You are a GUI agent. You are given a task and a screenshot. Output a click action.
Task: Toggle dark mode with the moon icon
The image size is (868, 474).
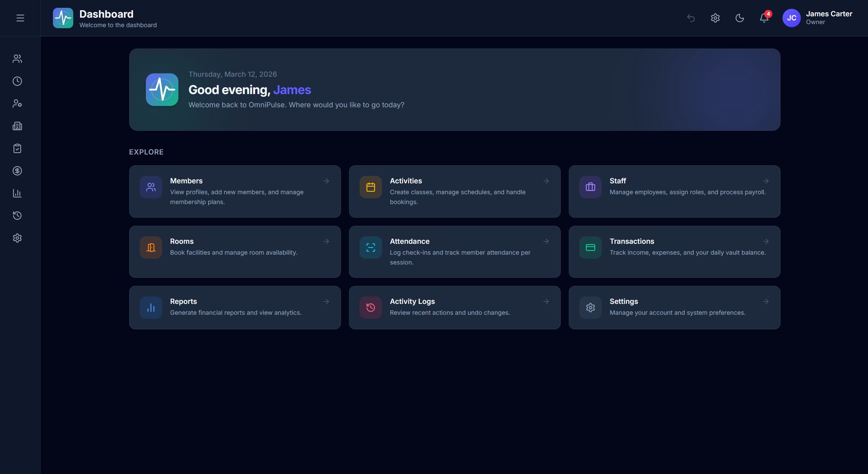coord(740,18)
